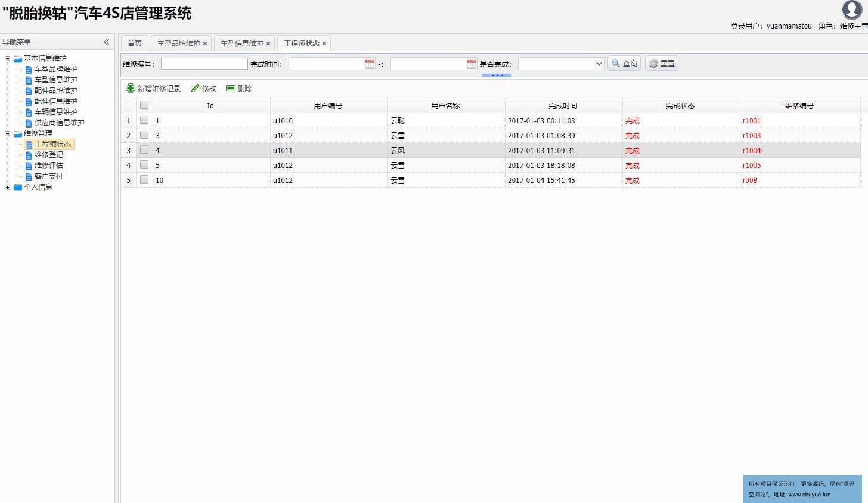Check the row with repair number r1005
Image resolution: width=868 pixels, height=503 pixels.
point(144,164)
